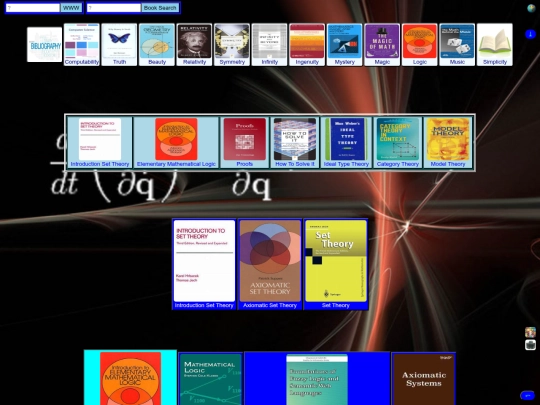The image size is (540, 405).
Task: Open the Beauty category
Action: click(157, 44)
